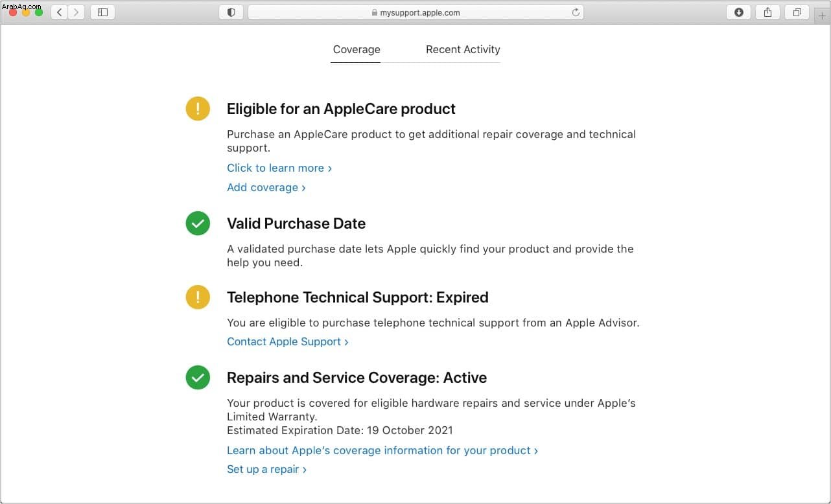Select the Eligible for an AppleCare product heading
This screenshot has height=504, width=831.
[x=341, y=109]
